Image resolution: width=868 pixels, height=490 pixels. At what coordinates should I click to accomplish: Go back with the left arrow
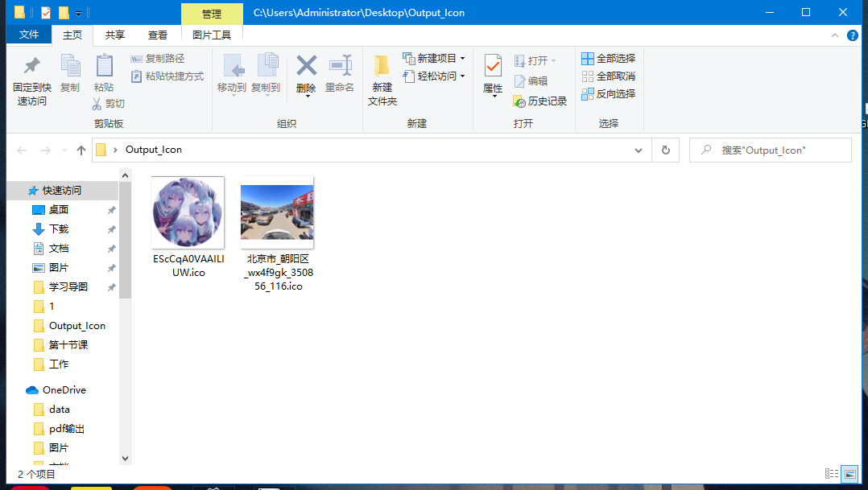(23, 150)
